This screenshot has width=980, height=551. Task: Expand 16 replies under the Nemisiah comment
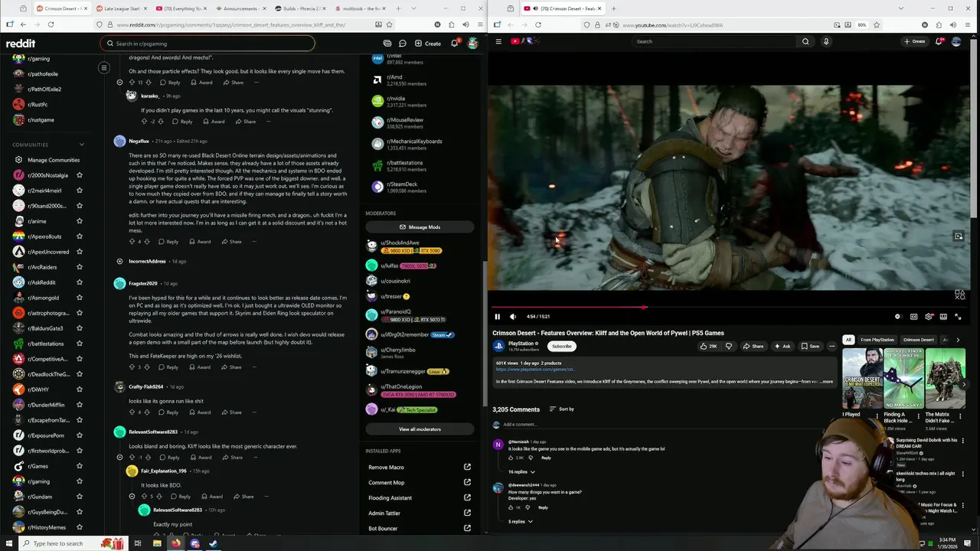[x=521, y=471]
